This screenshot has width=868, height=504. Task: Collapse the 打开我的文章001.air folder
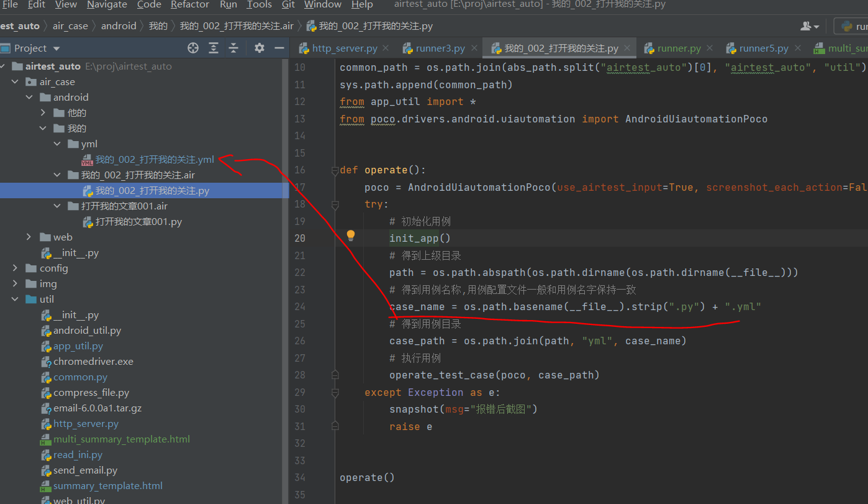click(57, 206)
